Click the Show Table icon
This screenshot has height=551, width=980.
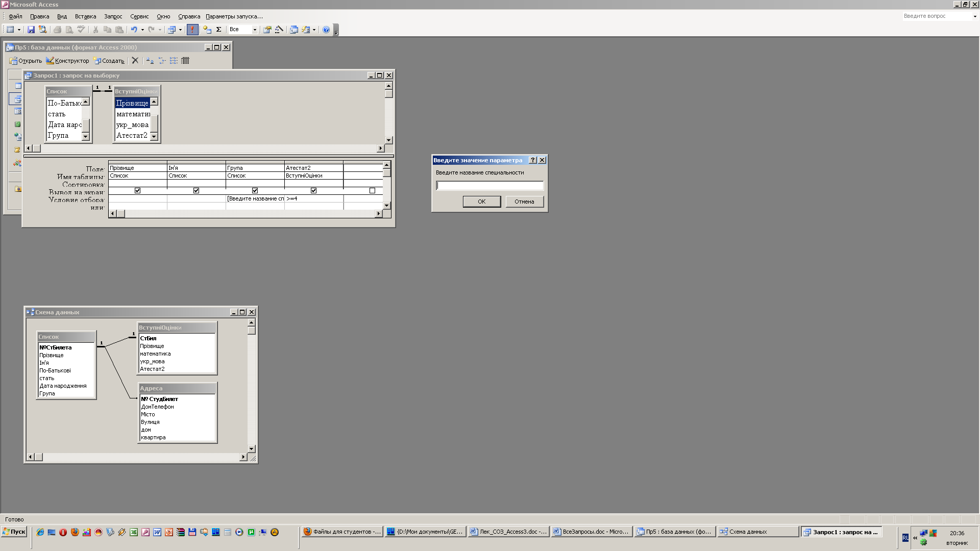pyautogui.click(x=207, y=30)
